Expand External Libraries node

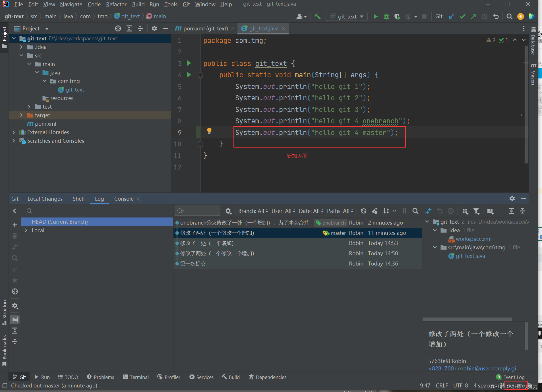point(14,132)
